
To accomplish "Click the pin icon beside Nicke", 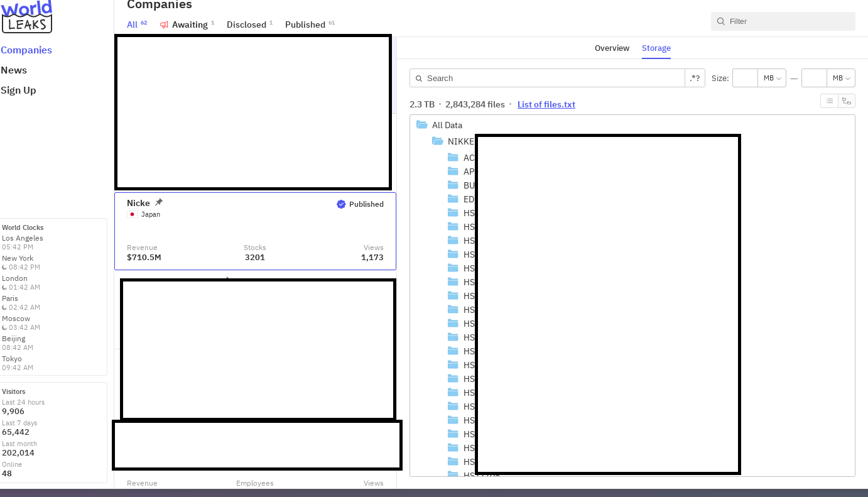I will point(159,202).
